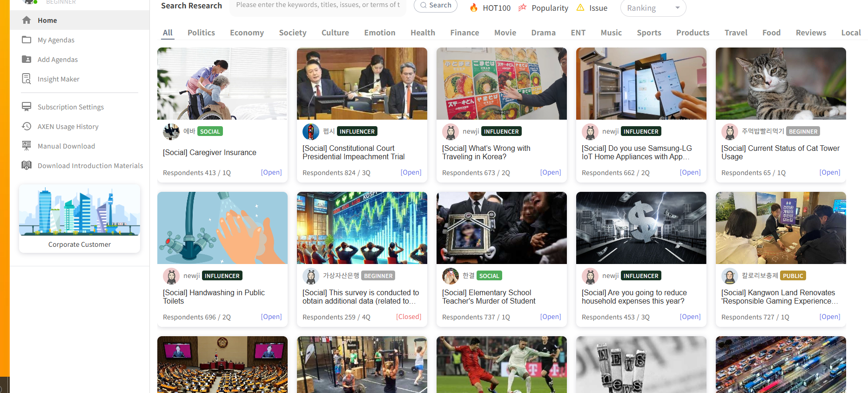The image size is (868, 393).
Task: Open the soccer players thumbnail
Action: (502, 365)
